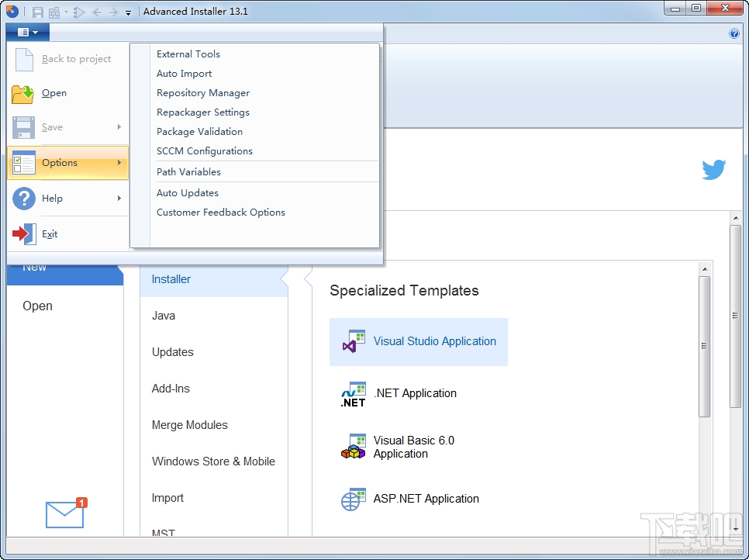Click the application menu button at top left
The width and height of the screenshot is (749, 560).
pos(26,32)
